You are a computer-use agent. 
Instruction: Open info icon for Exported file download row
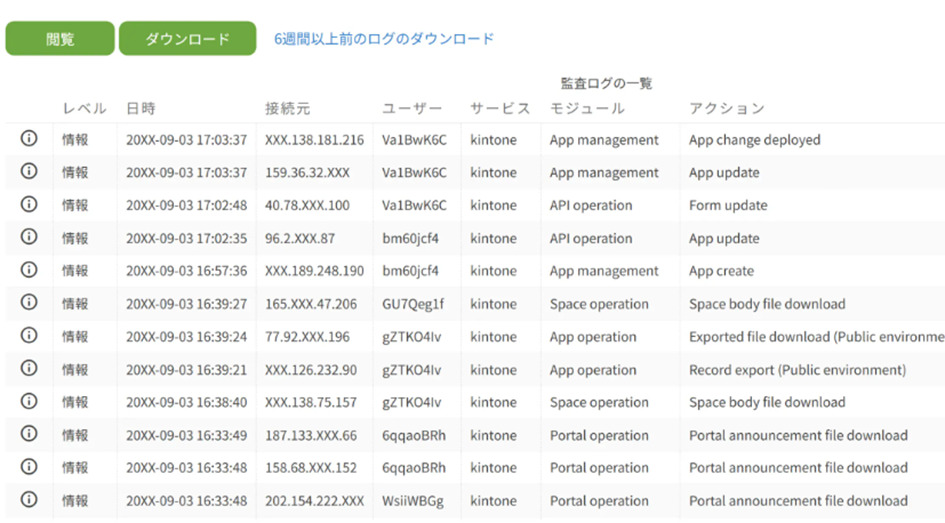tap(29, 336)
